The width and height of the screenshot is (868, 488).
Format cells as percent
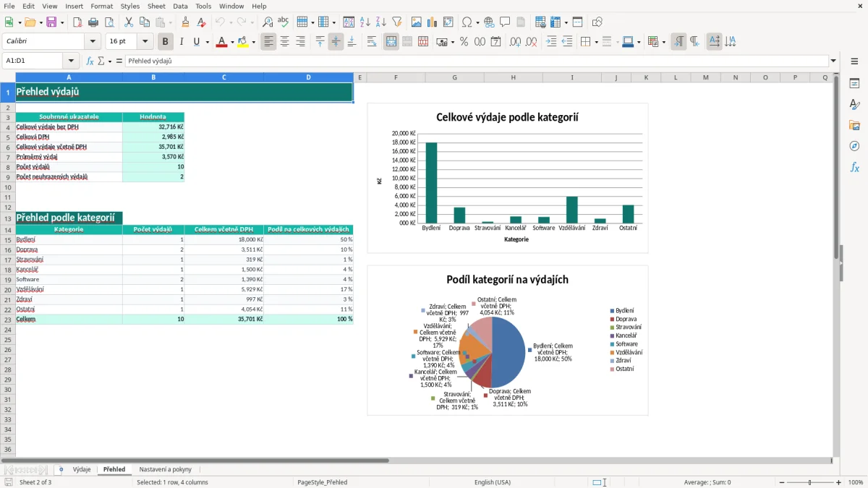pyautogui.click(x=464, y=42)
